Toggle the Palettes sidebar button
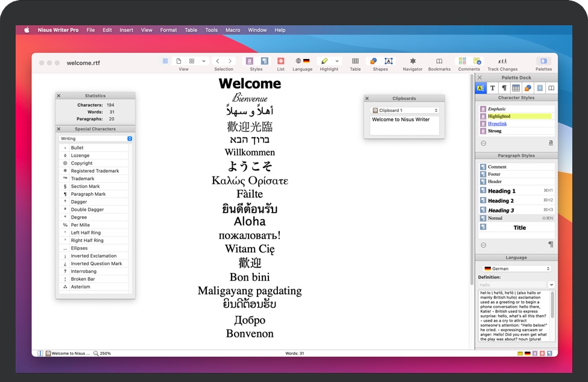 tap(543, 61)
